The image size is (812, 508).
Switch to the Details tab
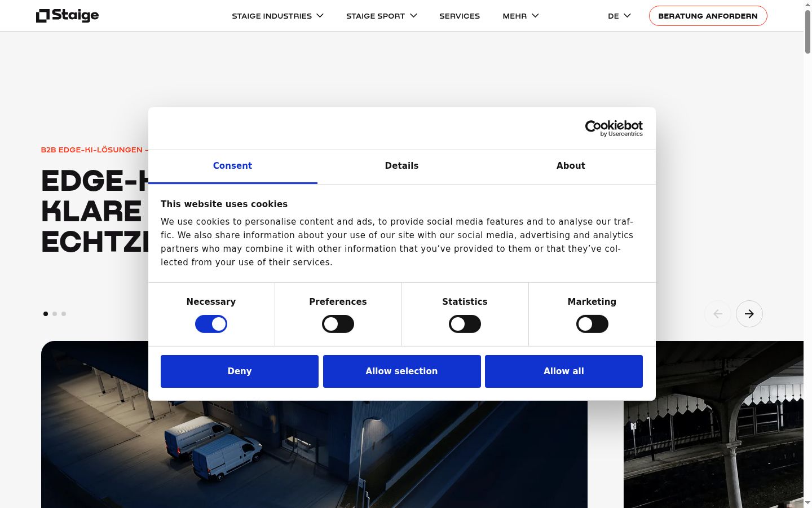401,166
